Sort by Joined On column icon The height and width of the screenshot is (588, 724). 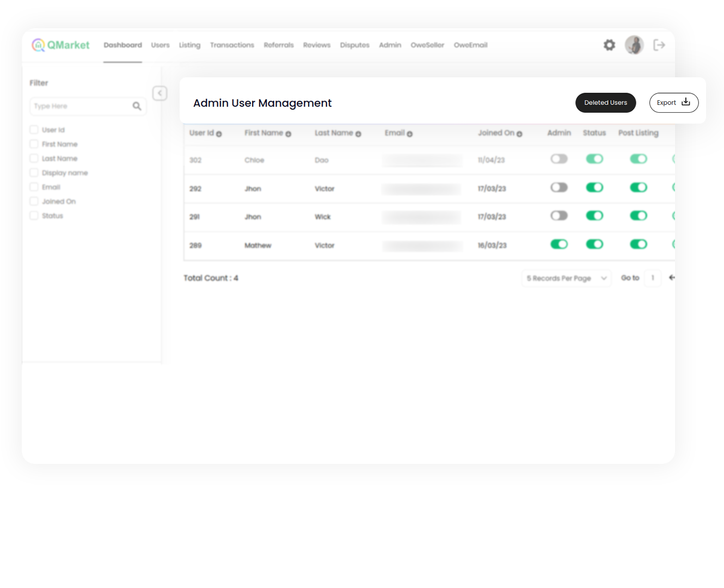[519, 134]
